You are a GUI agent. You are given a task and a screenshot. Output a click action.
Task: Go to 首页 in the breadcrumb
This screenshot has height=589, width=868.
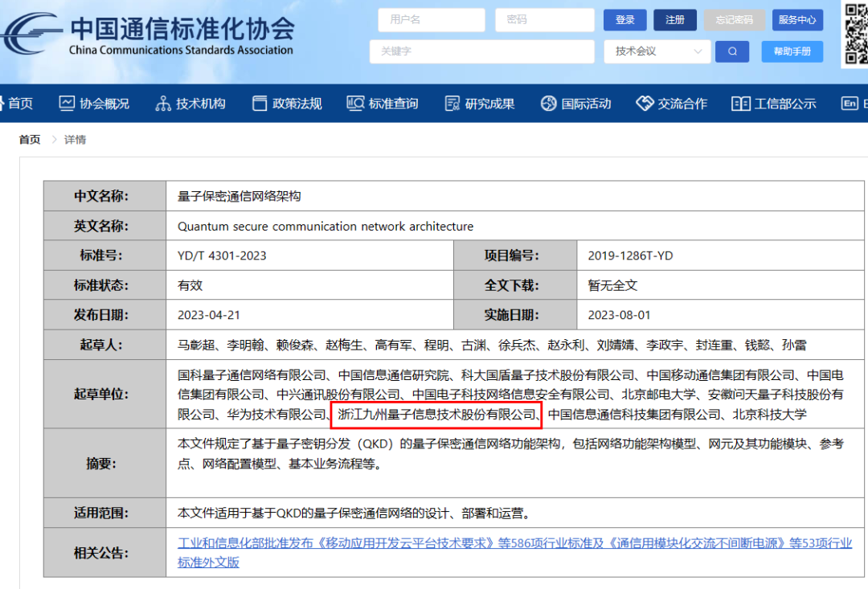(30, 140)
